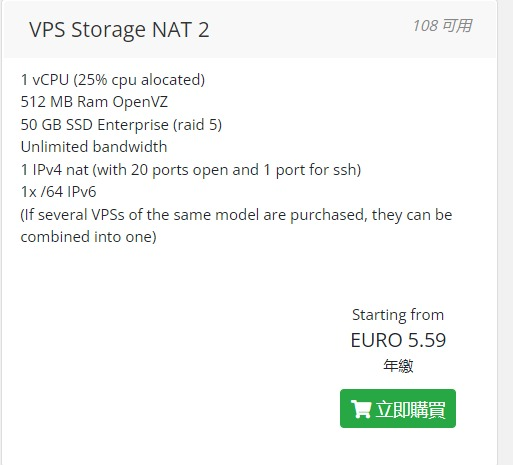Click the 108 可用 availability label

(442, 26)
